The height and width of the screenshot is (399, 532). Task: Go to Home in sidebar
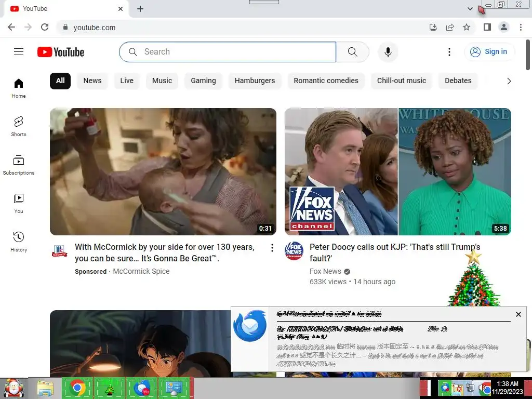click(19, 88)
